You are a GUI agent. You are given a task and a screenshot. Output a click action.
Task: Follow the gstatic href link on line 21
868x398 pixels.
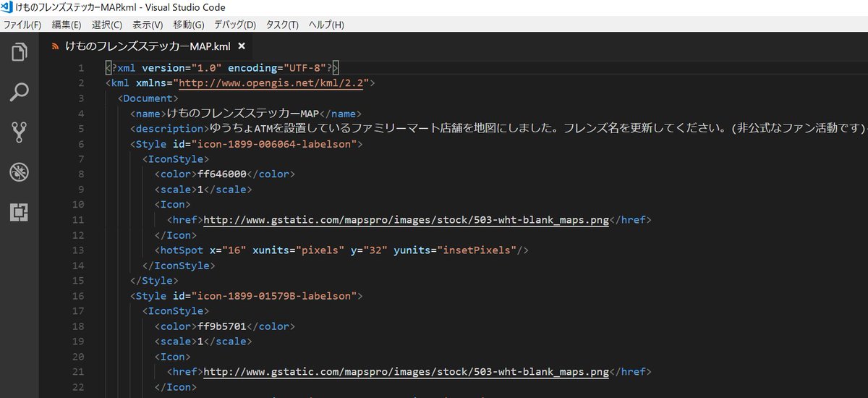click(407, 372)
